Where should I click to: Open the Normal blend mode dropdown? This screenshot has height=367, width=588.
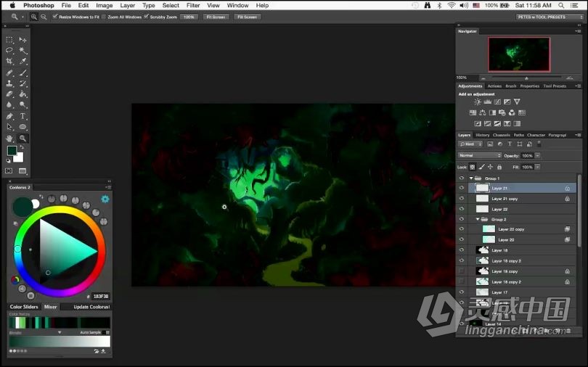tap(480, 155)
